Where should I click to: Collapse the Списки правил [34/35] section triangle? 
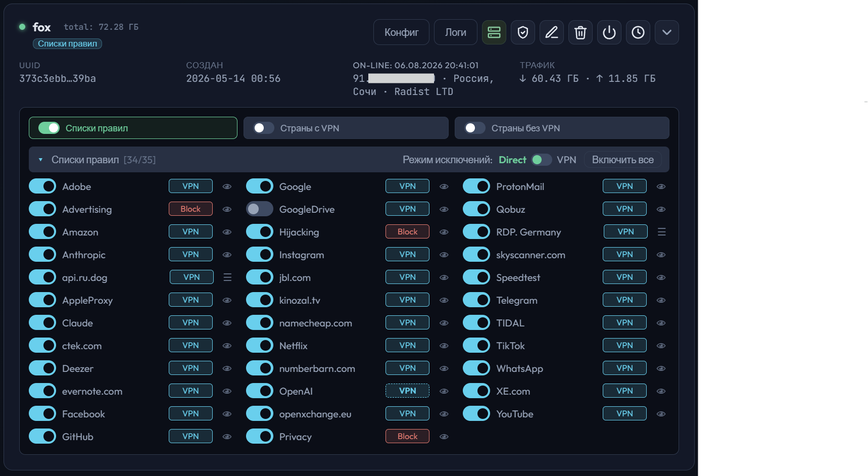click(40, 160)
